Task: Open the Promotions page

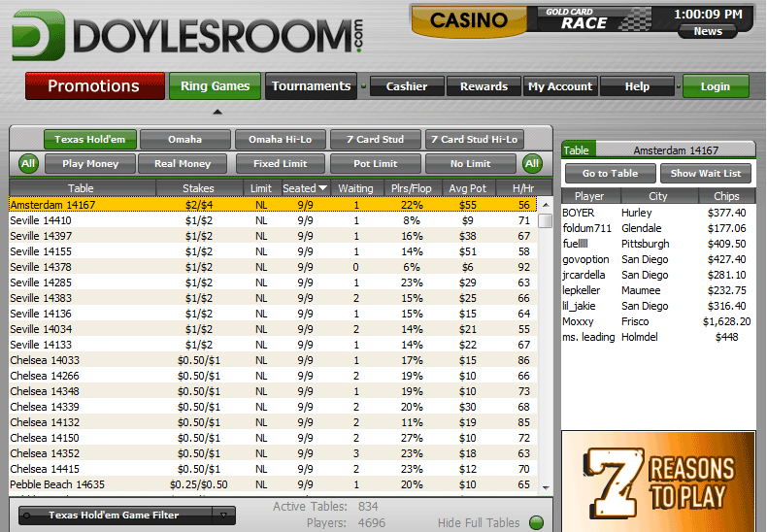Action: coord(94,86)
